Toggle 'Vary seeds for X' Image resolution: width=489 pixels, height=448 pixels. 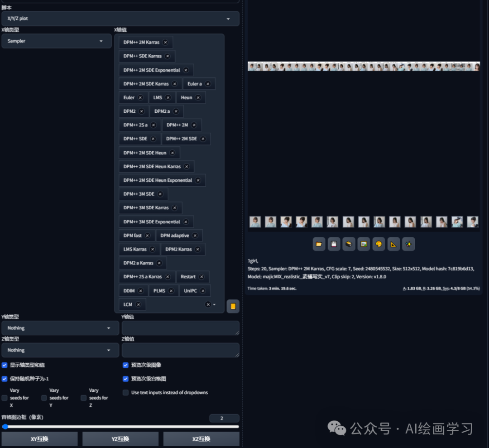tap(4, 398)
